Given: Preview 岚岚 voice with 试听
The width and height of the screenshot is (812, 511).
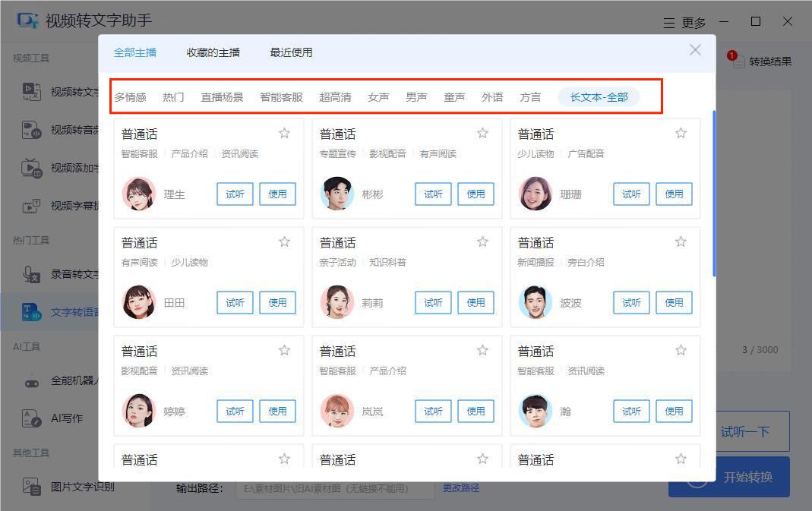Looking at the screenshot, I should tap(434, 411).
